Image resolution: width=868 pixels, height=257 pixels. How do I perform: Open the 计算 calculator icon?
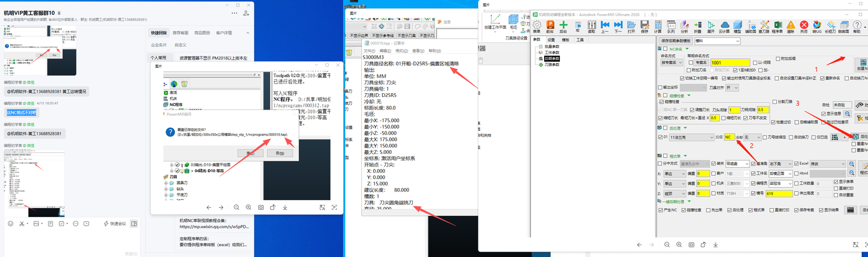658,27
